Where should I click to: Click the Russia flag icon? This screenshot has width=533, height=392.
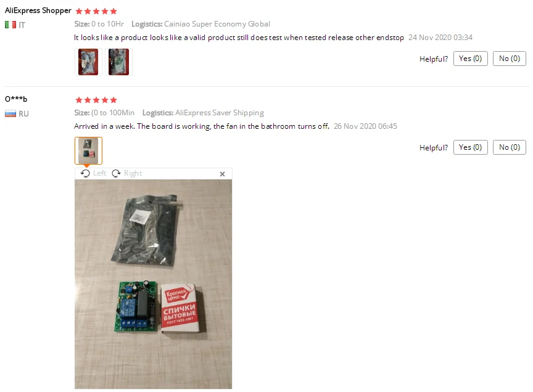(10, 114)
